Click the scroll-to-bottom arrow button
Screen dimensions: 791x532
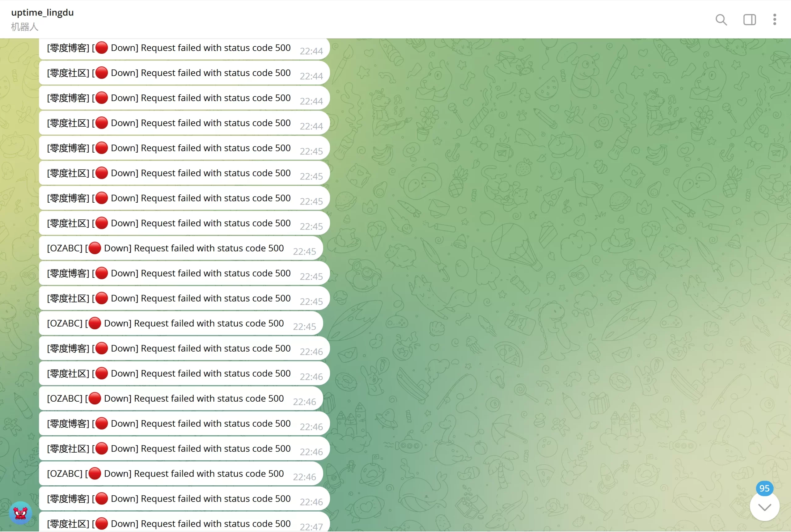coord(764,507)
